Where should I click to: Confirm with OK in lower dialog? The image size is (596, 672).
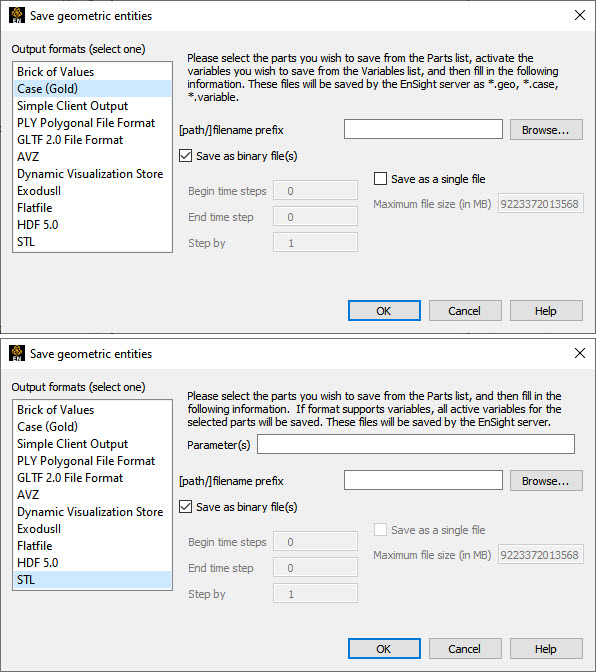[x=384, y=649]
